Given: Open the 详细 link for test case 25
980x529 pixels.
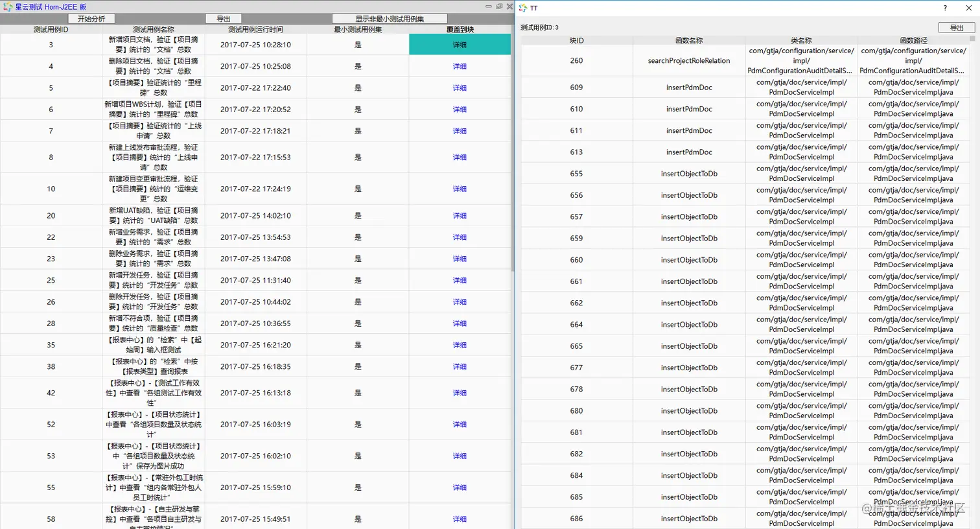Looking at the screenshot, I should [x=460, y=280].
